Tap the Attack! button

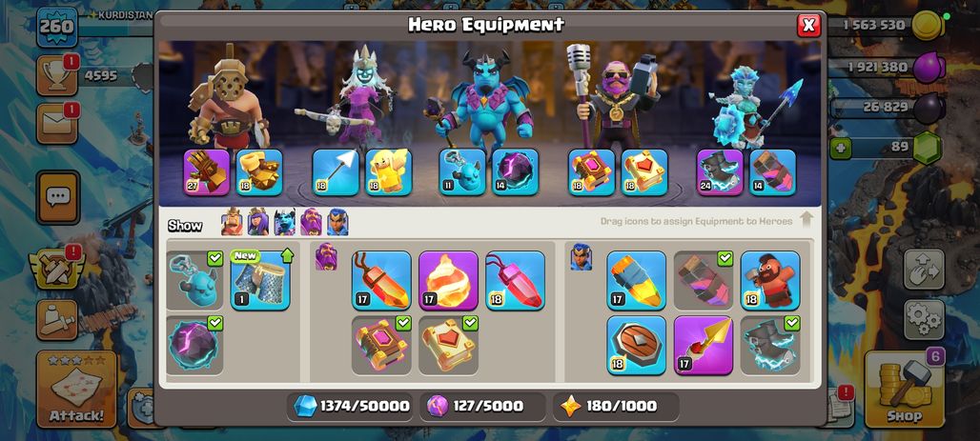76,389
